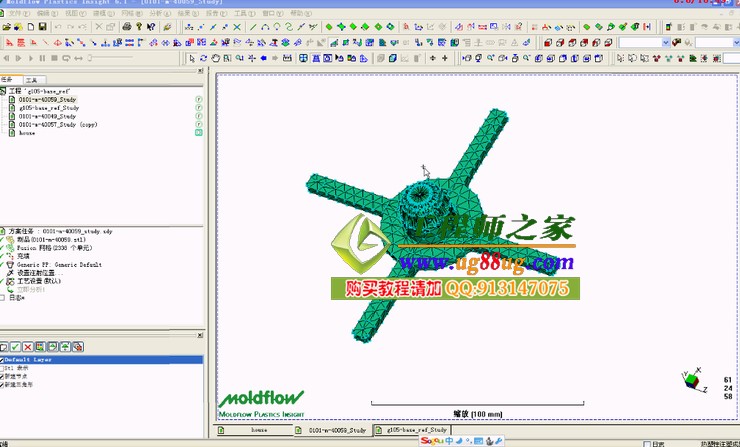Click the rotate view tool icon
This screenshot has height=447, width=740.
pos(202,58)
